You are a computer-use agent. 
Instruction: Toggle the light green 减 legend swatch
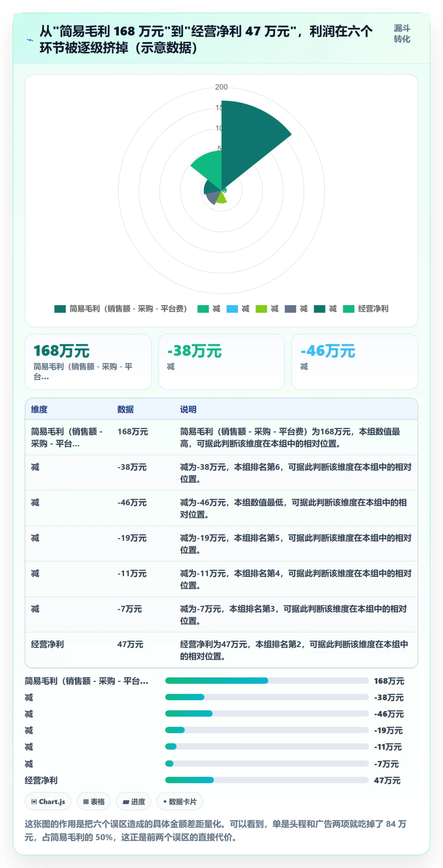pos(203,309)
